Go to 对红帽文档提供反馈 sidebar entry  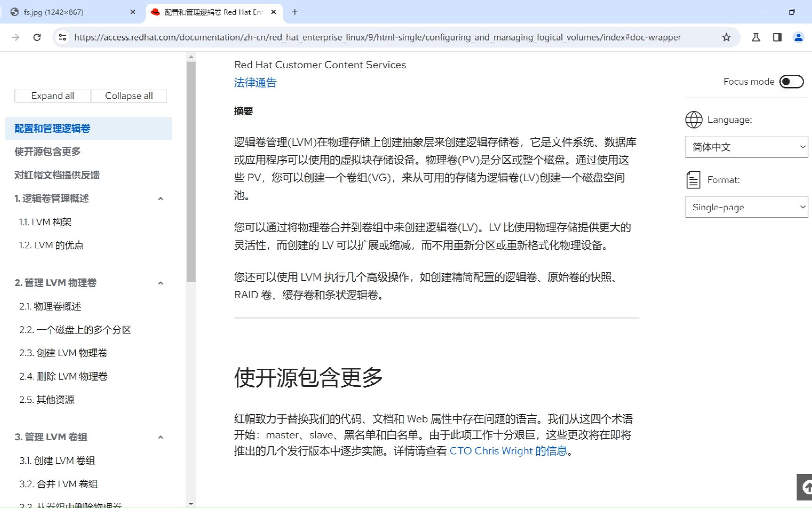tap(57, 175)
